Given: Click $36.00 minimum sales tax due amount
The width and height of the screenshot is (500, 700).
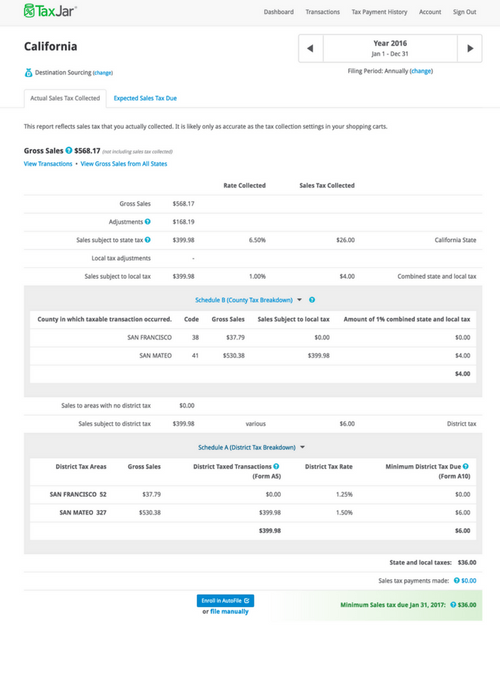Looking at the screenshot, I should 467,605.
